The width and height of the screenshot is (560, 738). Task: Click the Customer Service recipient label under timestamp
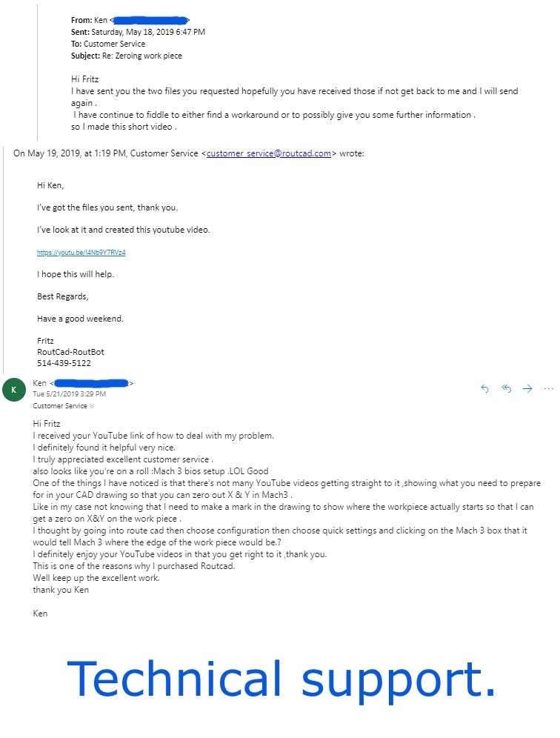[60, 406]
